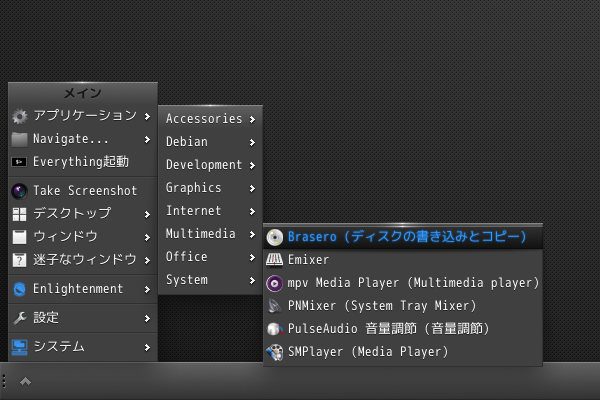This screenshot has width=600, height=400.
Task: Click the SMPlayer film reel icon
Action: pyautogui.click(x=274, y=353)
